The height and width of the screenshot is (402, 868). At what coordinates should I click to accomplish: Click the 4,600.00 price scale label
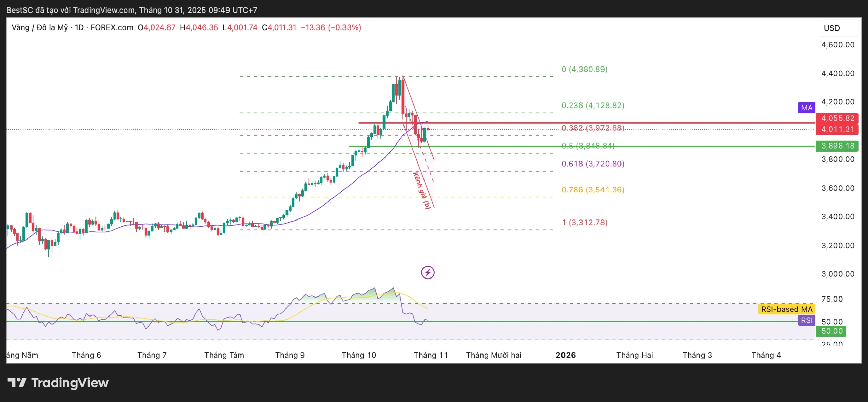[837, 45]
